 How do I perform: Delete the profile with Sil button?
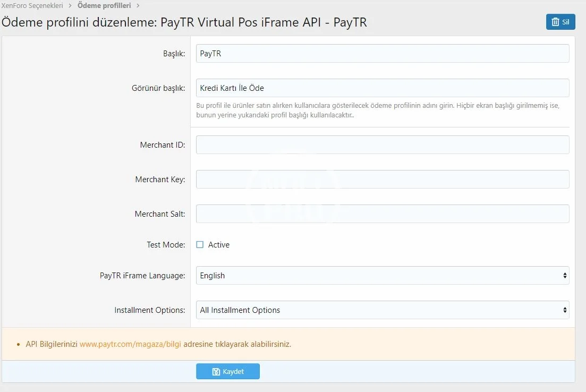pyautogui.click(x=560, y=22)
